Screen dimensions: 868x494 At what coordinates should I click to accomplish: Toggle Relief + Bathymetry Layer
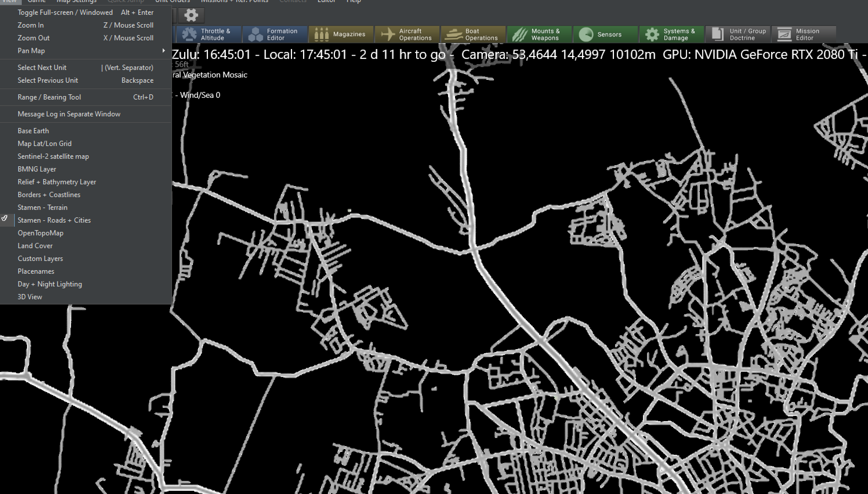point(86,182)
